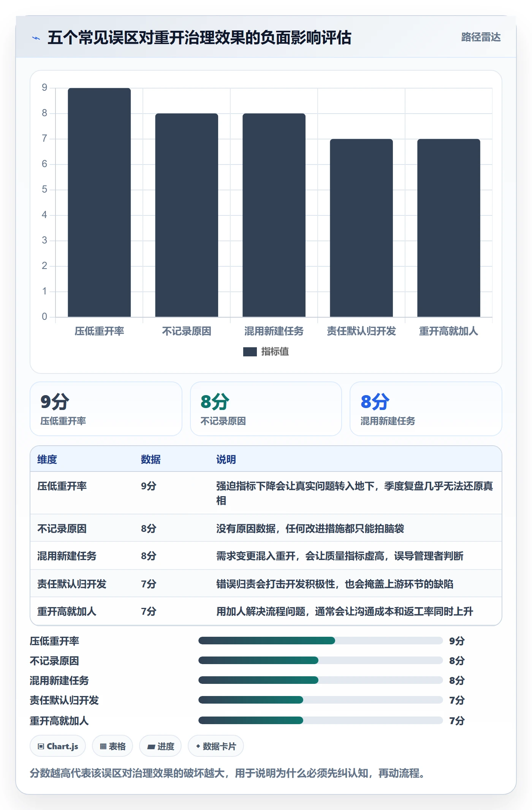Click the 混用新建任务 progress bar
The height and width of the screenshot is (810, 532).
(321, 680)
